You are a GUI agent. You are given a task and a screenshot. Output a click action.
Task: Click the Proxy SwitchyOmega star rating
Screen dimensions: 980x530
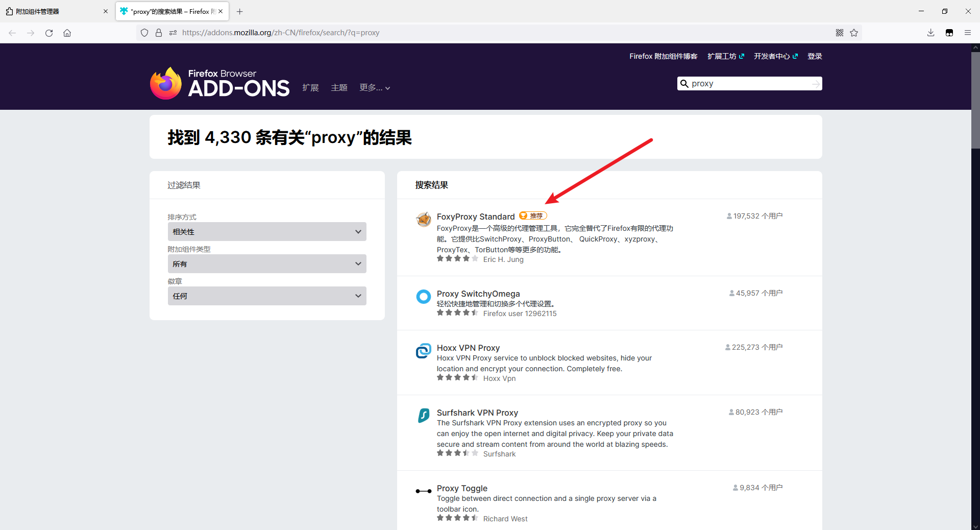(x=457, y=313)
